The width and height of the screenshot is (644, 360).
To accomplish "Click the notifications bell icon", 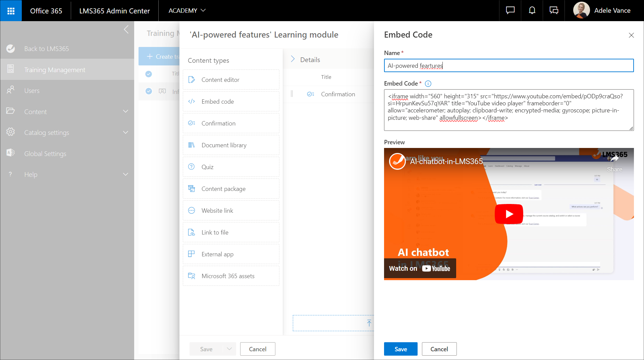I will click(532, 11).
